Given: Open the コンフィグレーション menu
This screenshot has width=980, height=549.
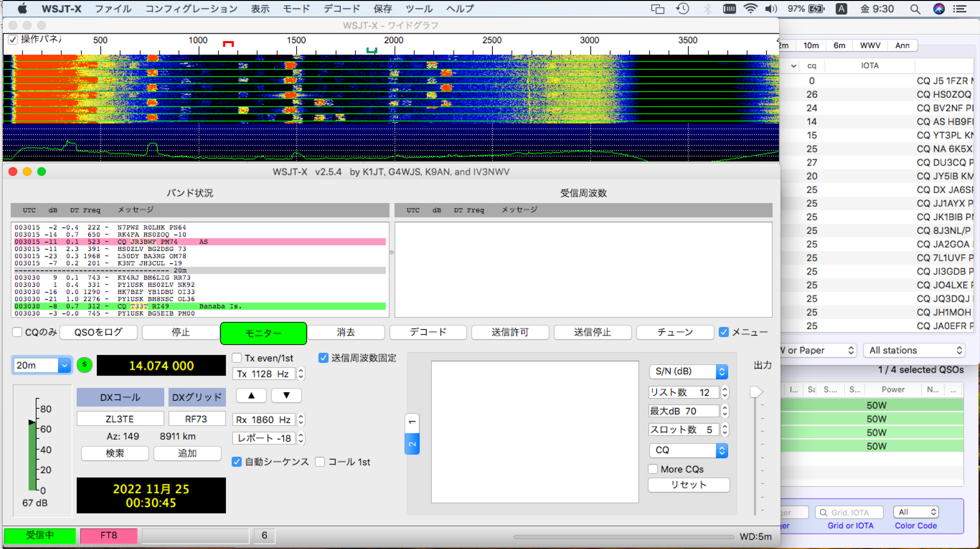Looking at the screenshot, I should pyautogui.click(x=191, y=8).
